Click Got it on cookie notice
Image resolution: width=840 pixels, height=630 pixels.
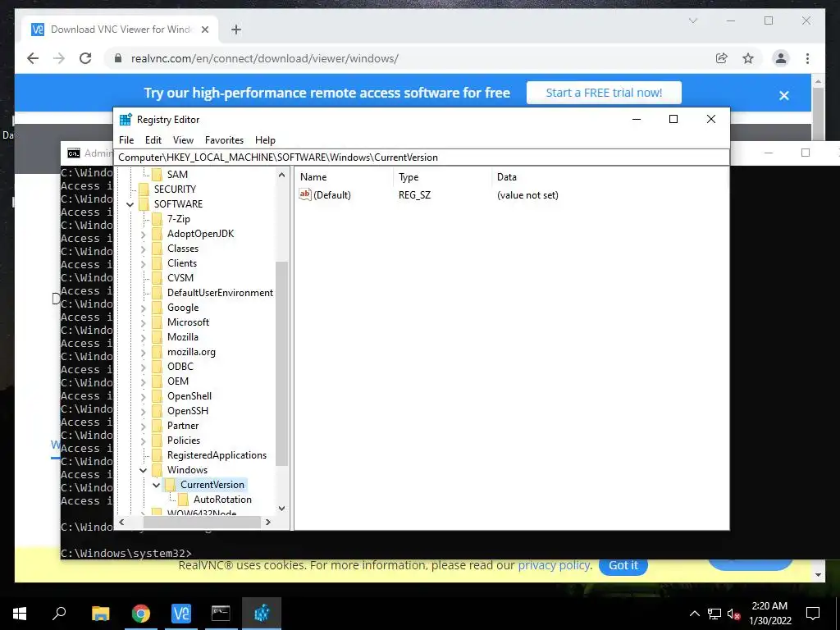[x=623, y=565]
